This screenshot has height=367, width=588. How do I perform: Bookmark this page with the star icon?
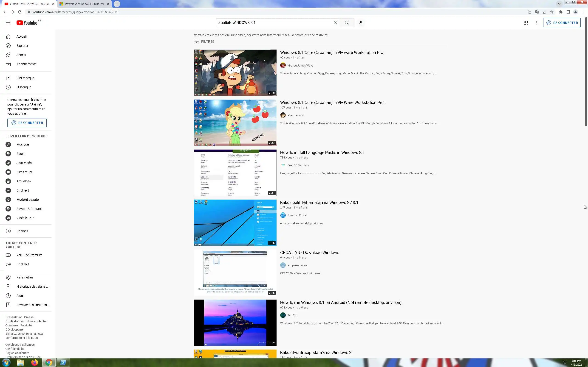(x=551, y=12)
